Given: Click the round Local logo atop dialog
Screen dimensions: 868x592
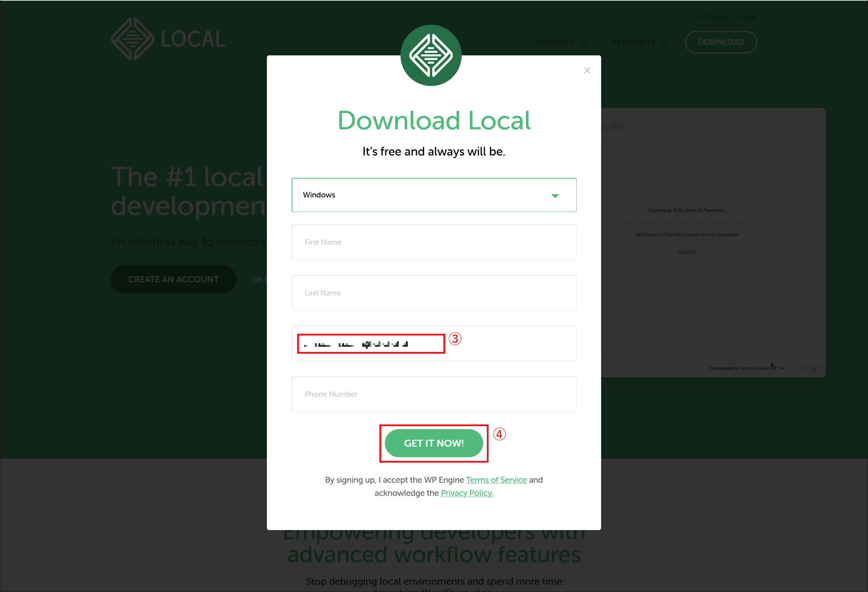Looking at the screenshot, I should pos(431,55).
